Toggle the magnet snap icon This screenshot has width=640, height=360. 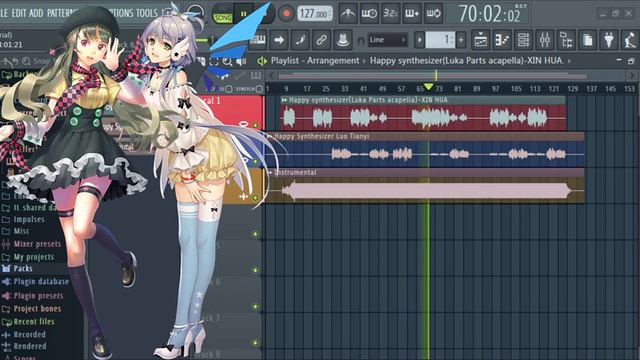[361, 40]
